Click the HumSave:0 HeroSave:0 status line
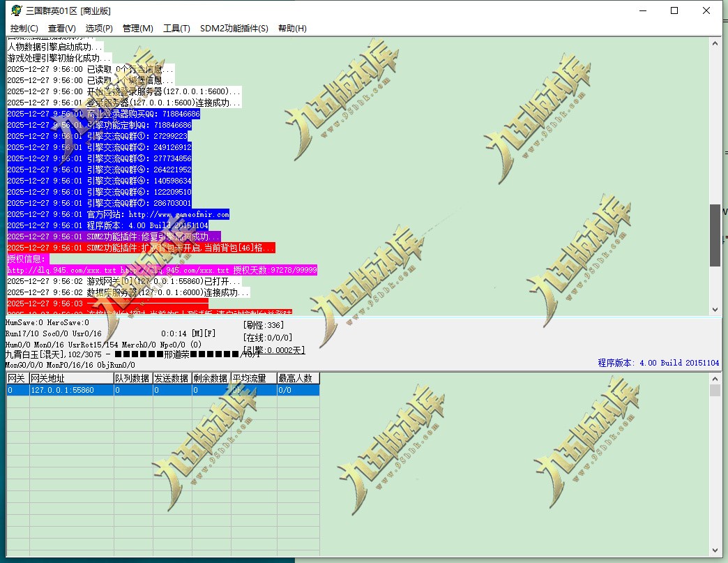728x563 pixels. pos(47,322)
